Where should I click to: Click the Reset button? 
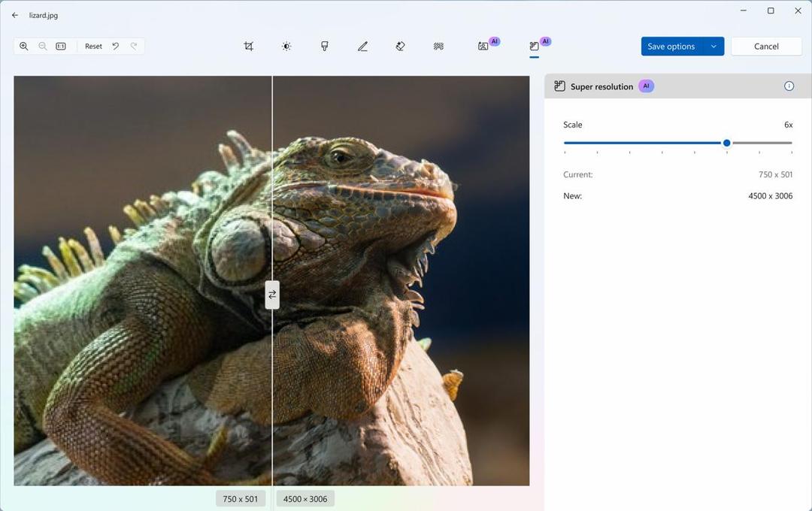click(x=93, y=46)
